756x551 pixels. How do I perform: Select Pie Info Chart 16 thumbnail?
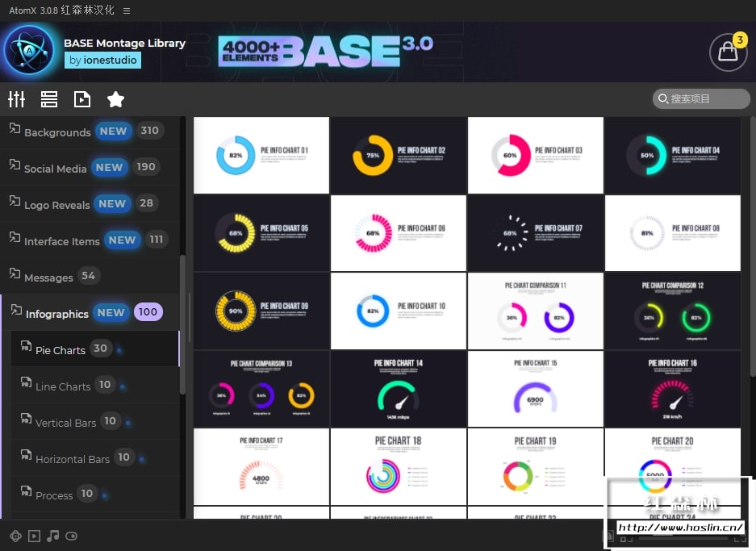click(673, 389)
